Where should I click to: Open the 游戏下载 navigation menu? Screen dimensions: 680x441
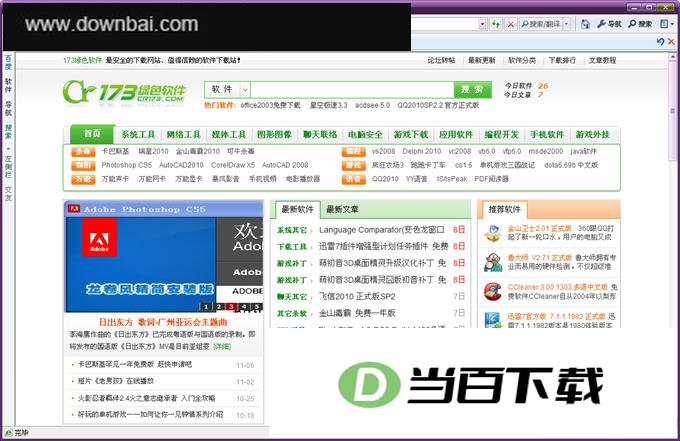(411, 135)
